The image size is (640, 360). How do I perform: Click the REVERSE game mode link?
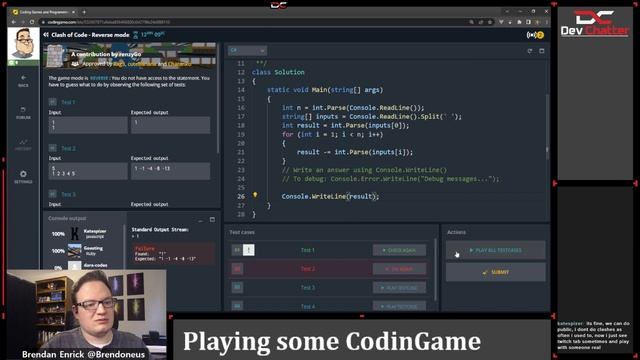99,78
